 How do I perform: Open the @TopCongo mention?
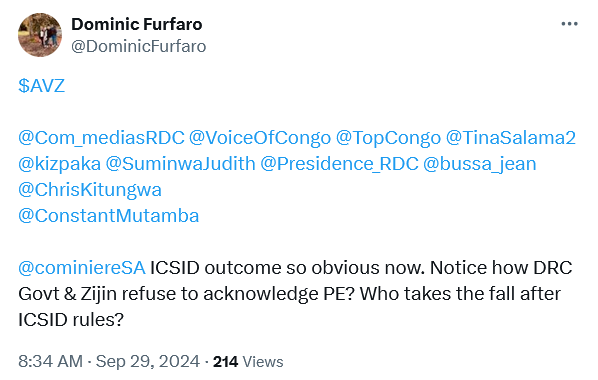[x=388, y=138]
